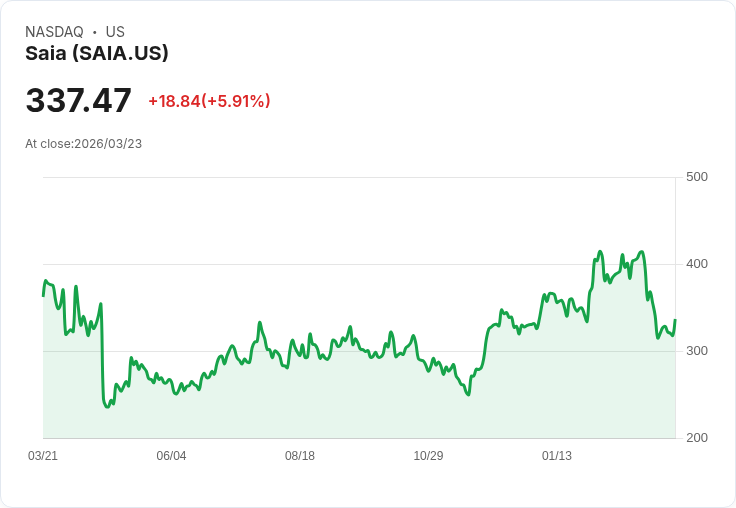Click the 500 y-axis label
The image size is (736, 508).
[x=696, y=177]
